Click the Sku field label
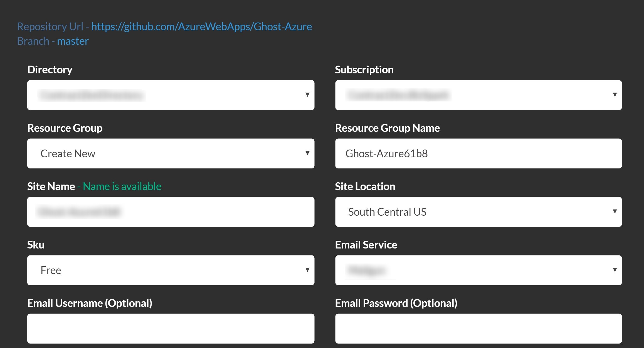The image size is (644, 348). tap(36, 245)
